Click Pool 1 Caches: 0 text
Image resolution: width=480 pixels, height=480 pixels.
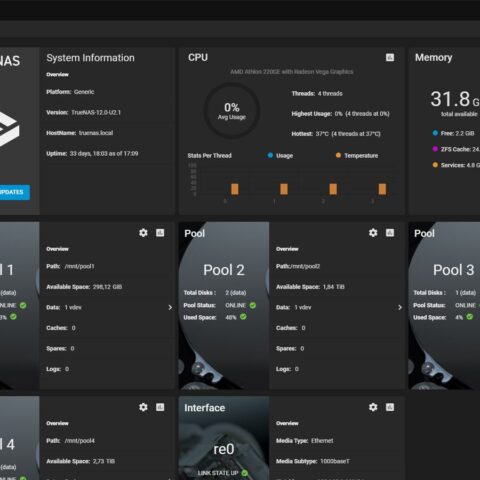pyautogui.click(x=61, y=328)
